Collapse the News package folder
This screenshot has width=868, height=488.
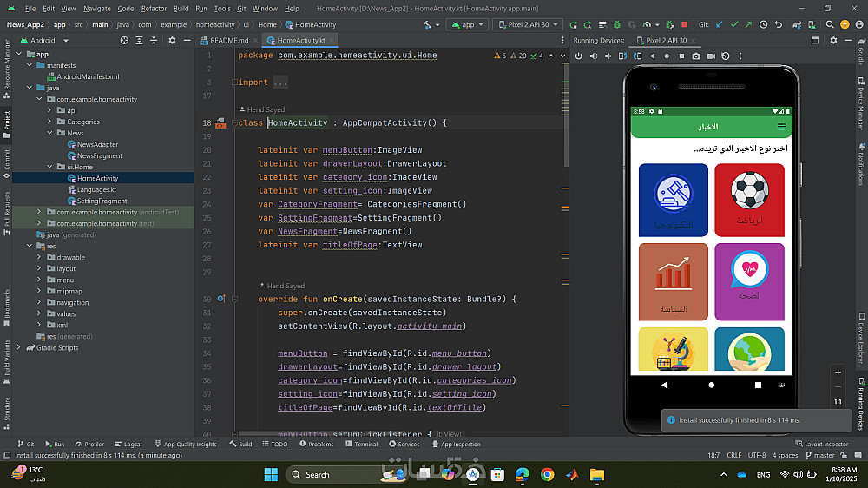click(49, 133)
